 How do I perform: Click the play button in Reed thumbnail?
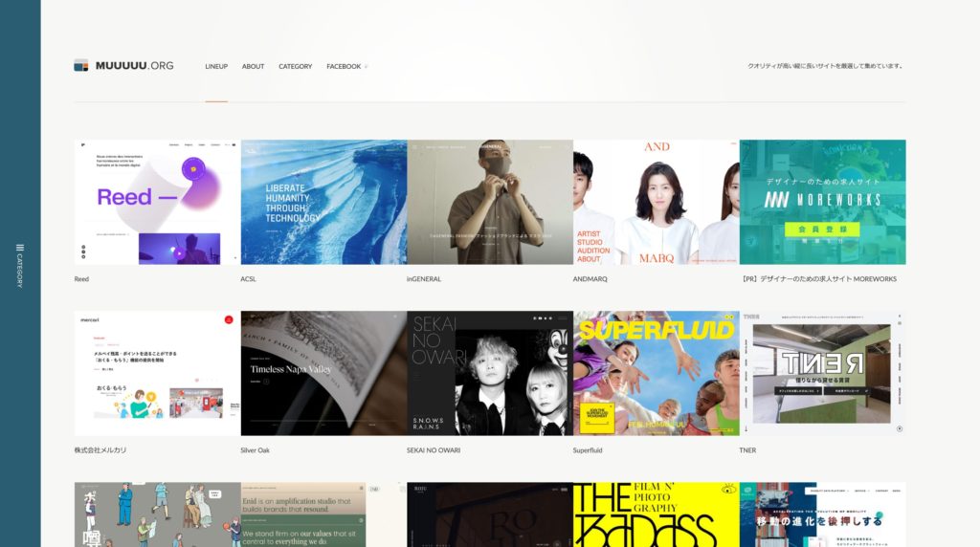179,252
